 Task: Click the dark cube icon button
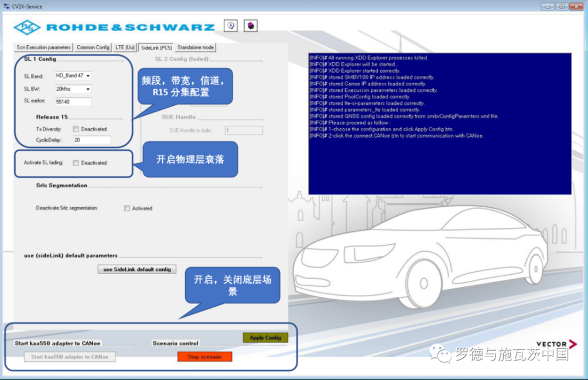pyautogui.click(x=251, y=26)
